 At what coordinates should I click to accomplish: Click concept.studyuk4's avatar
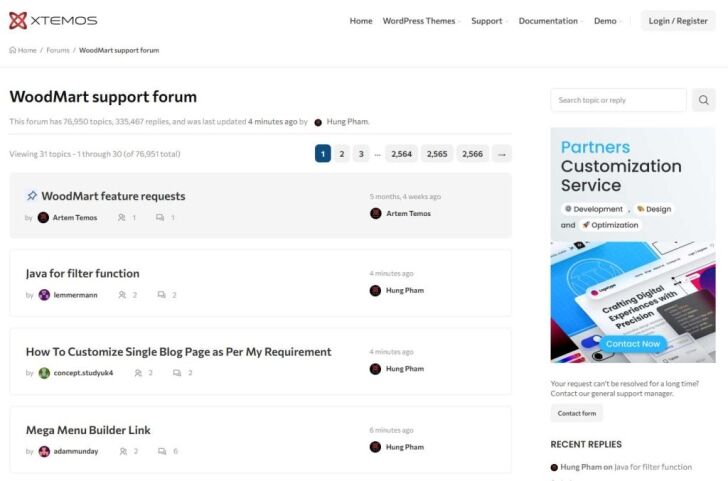(44, 373)
